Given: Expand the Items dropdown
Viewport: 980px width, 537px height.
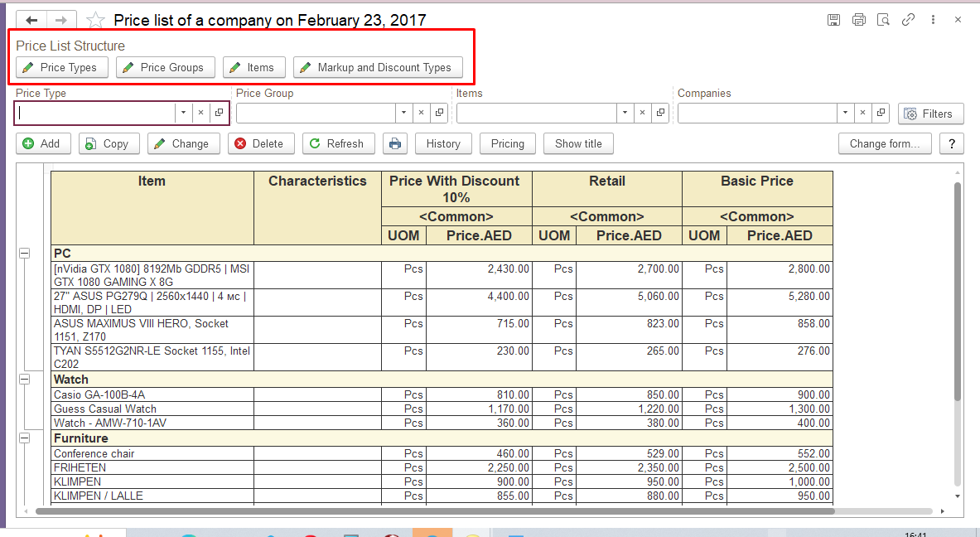Looking at the screenshot, I should pyautogui.click(x=625, y=114).
